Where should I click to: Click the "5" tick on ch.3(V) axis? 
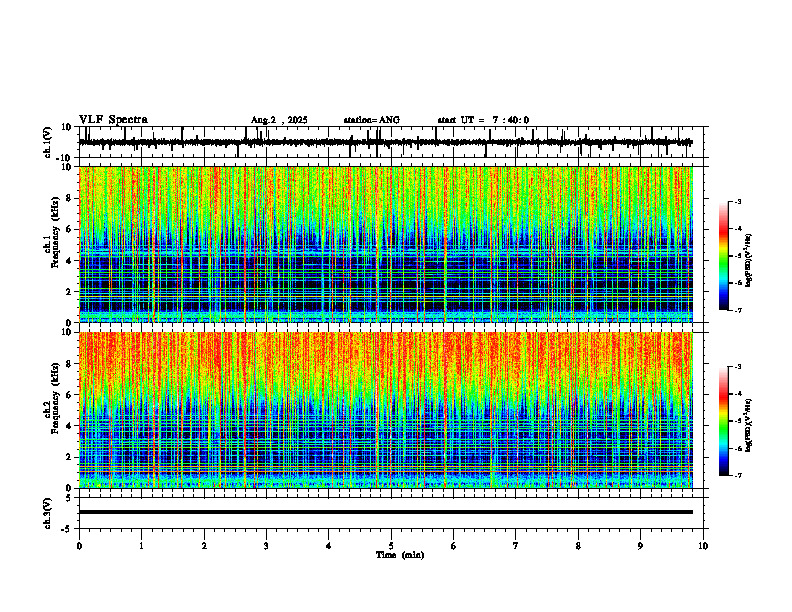(x=70, y=498)
